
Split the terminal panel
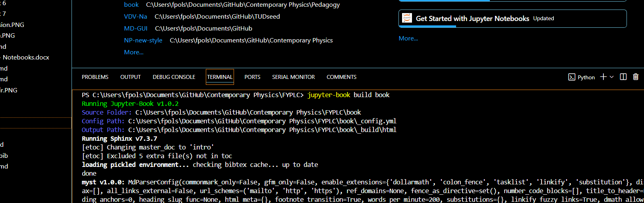pos(623,77)
